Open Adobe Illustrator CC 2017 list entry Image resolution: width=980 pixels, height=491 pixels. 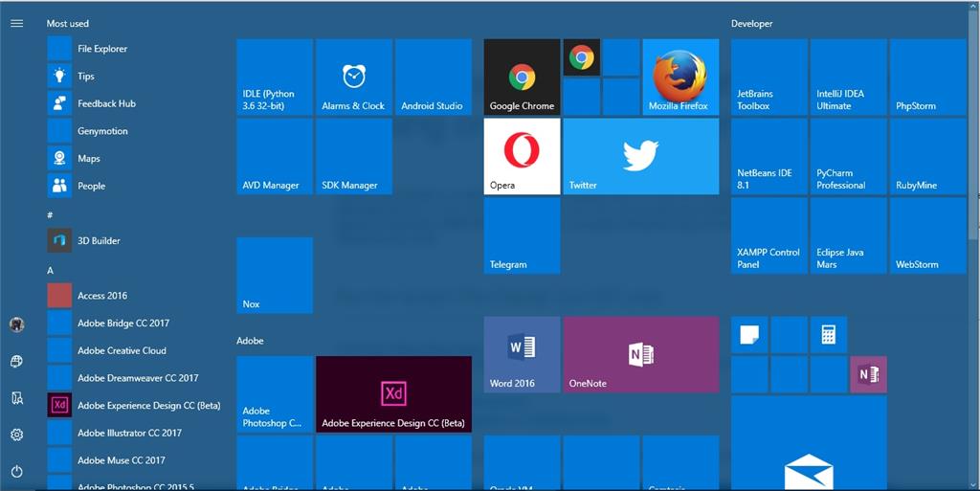[x=136, y=433]
